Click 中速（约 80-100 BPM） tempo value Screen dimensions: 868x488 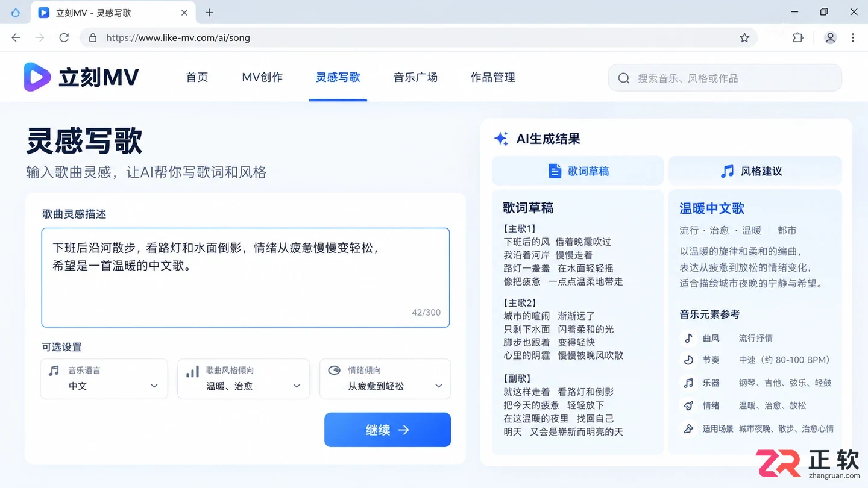(784, 360)
